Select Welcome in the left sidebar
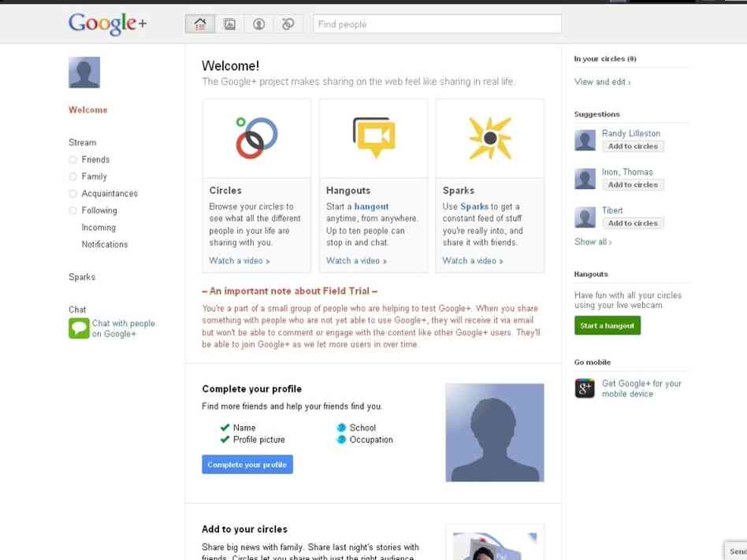 (x=88, y=110)
